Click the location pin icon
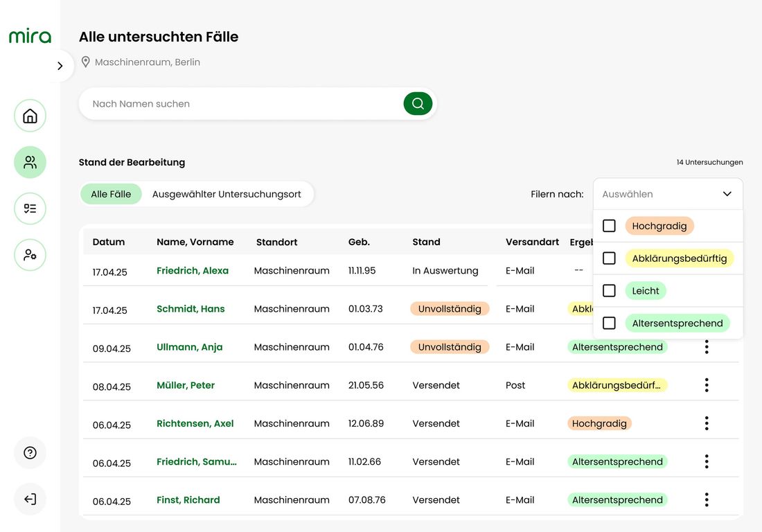762x532 pixels. click(85, 62)
